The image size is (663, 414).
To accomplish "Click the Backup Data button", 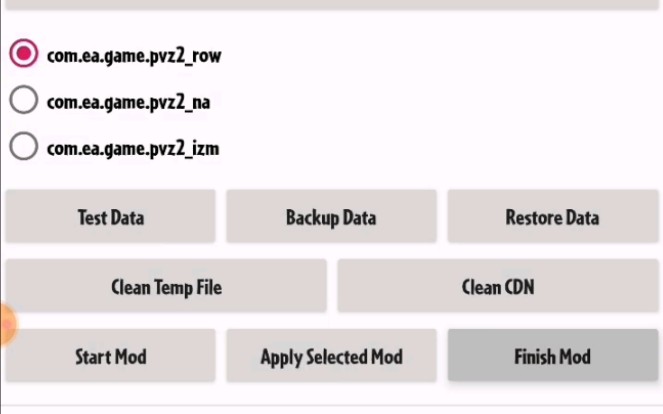I will [331, 217].
